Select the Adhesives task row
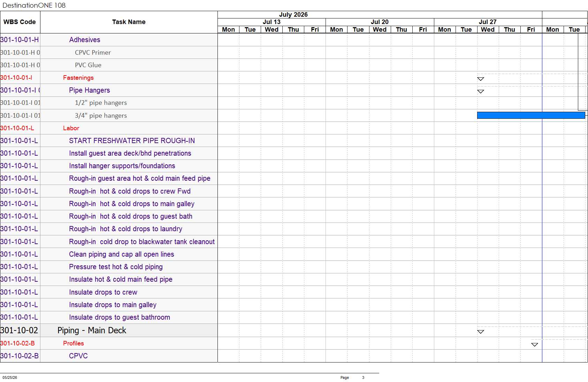 tap(109, 40)
